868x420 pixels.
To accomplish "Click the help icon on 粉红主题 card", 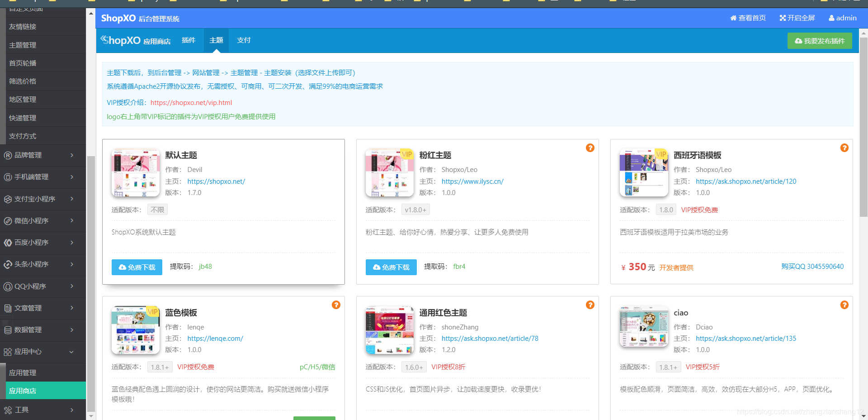I will (590, 148).
